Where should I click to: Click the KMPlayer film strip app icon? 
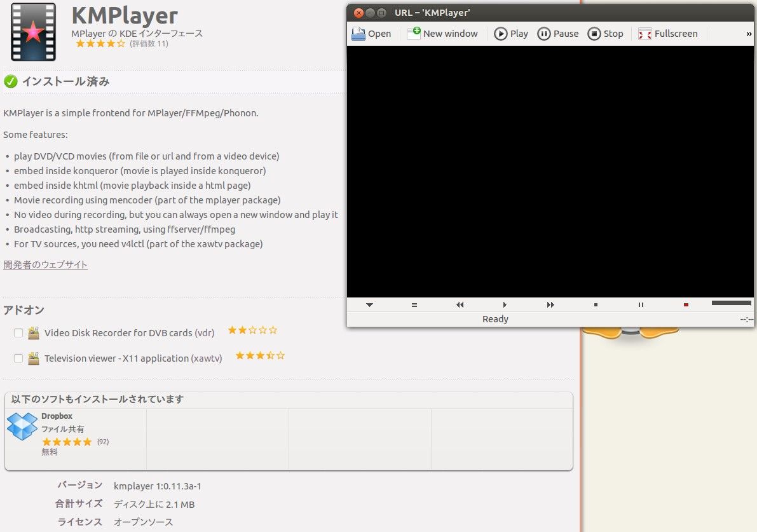(x=33, y=32)
